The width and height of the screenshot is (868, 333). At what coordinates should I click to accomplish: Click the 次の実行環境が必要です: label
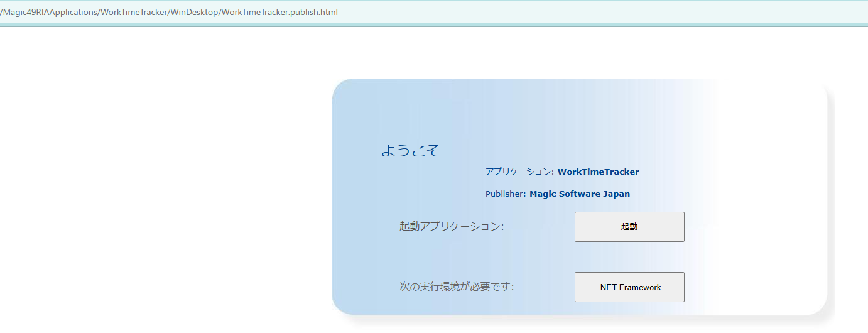(457, 287)
